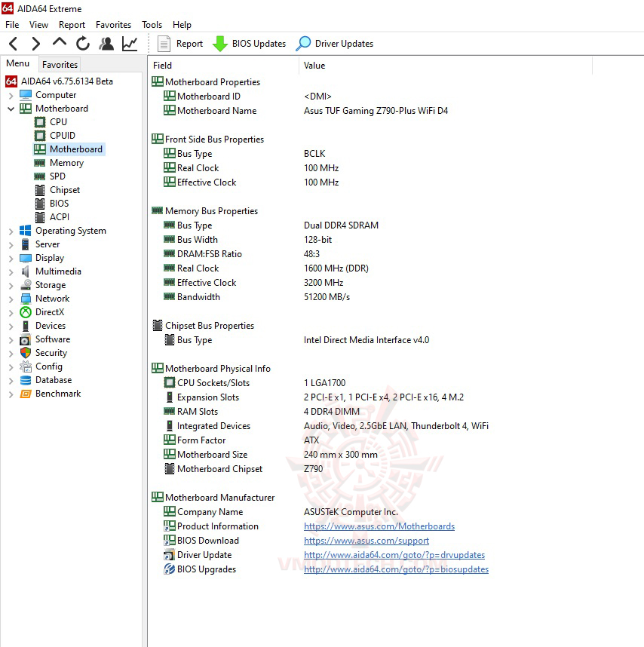
Task: Select the Bandwidth 51200 MB/s value
Action: tap(327, 297)
